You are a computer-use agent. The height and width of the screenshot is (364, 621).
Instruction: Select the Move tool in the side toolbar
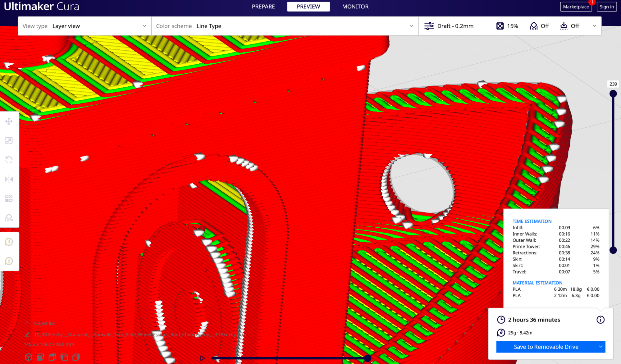9,121
